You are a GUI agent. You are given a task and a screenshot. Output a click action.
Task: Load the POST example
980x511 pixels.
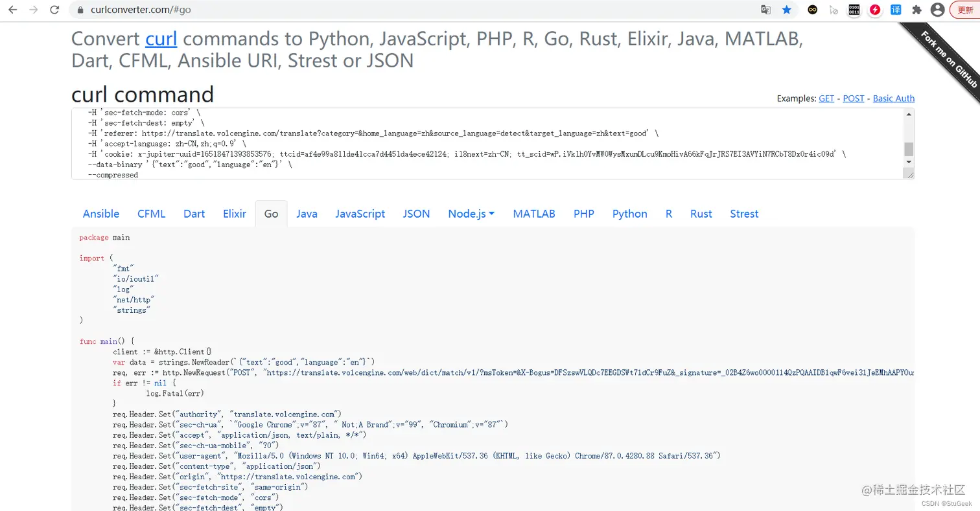[854, 98]
